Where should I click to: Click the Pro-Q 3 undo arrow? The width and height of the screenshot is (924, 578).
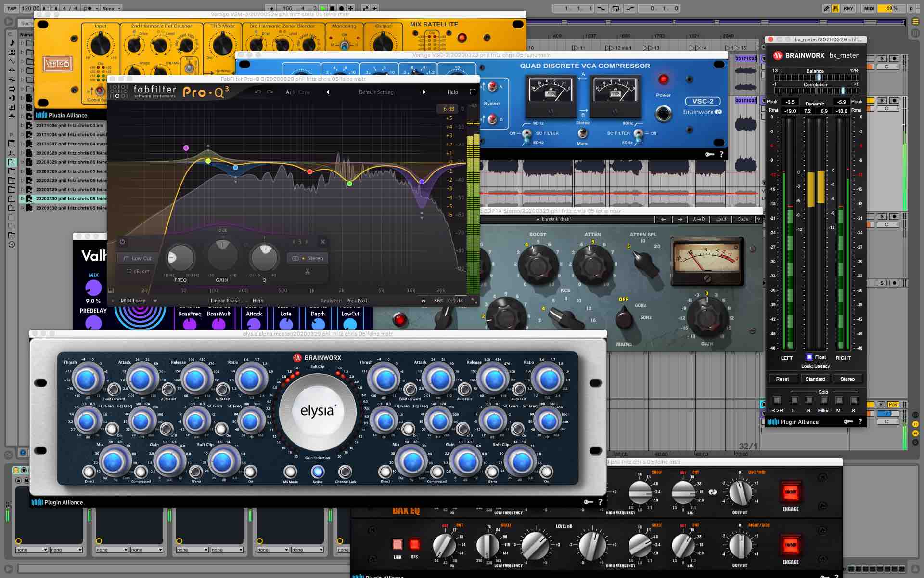click(258, 92)
